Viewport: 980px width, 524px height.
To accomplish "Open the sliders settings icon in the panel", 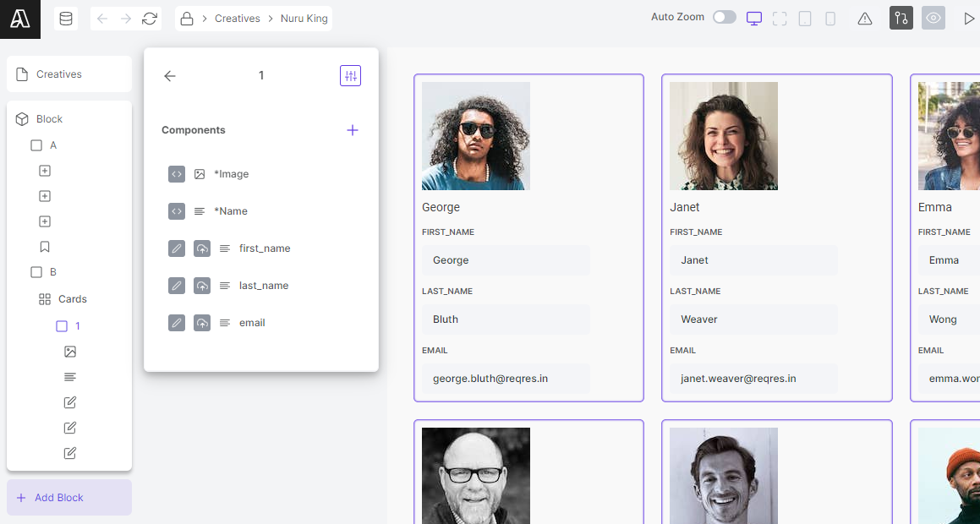I will point(351,75).
